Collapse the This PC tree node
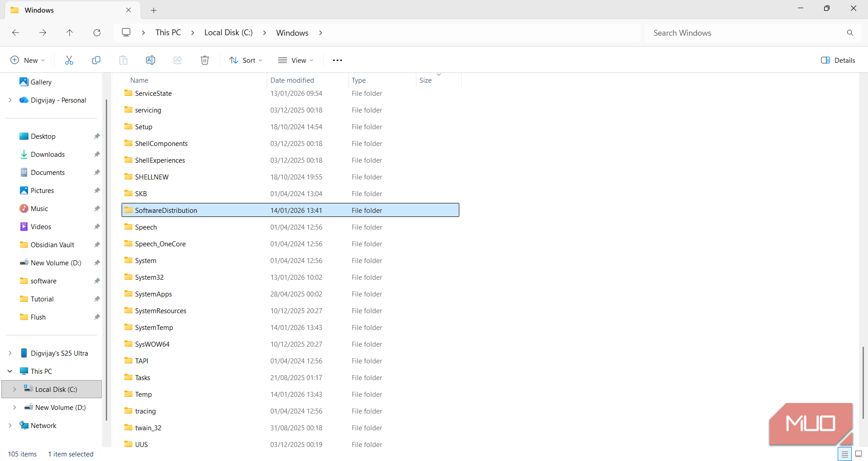Image resolution: width=868 pixels, height=461 pixels. click(10, 371)
